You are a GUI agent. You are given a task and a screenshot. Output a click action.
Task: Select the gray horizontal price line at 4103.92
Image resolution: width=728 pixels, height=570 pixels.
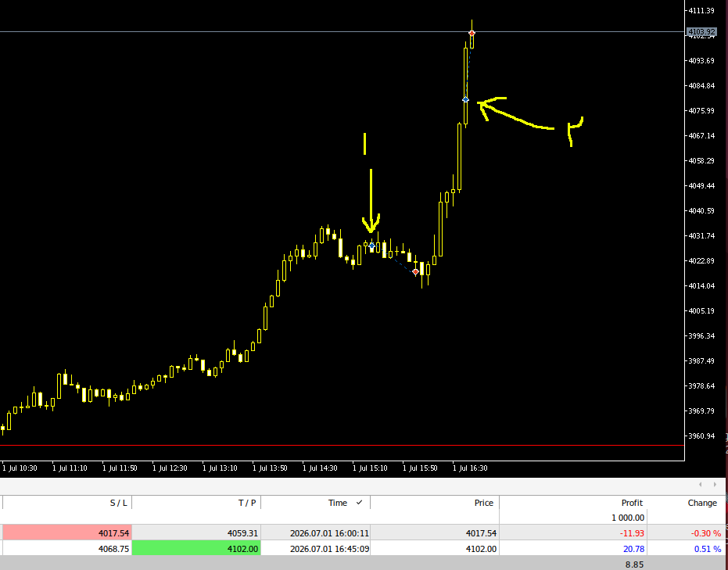(x=342, y=32)
